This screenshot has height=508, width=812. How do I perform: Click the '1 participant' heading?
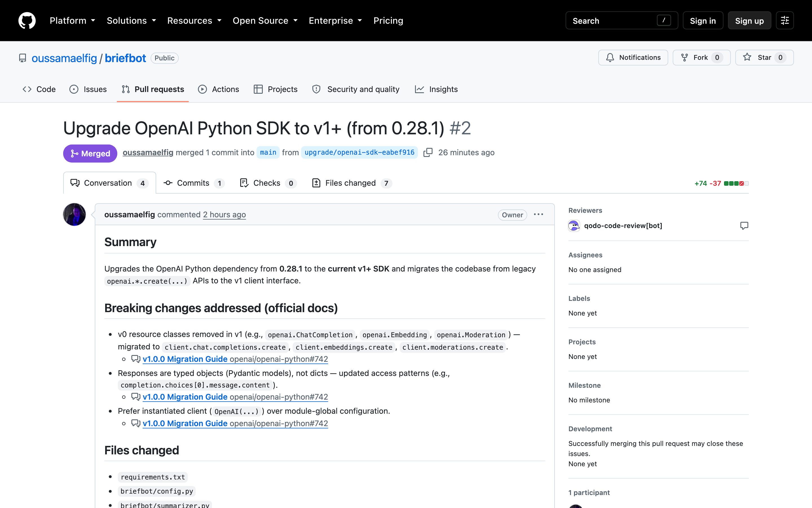[589, 492]
